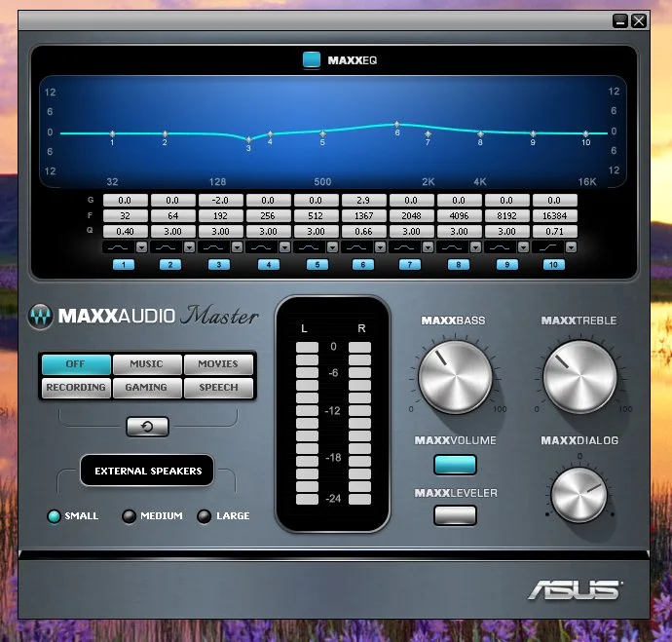672x642 pixels.
Task: Click band 6 frequency field 1367
Action: click(x=363, y=215)
